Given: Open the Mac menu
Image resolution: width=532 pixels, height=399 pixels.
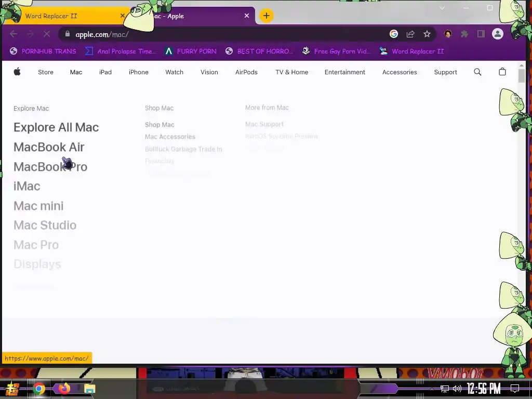Looking at the screenshot, I should tap(76, 72).
